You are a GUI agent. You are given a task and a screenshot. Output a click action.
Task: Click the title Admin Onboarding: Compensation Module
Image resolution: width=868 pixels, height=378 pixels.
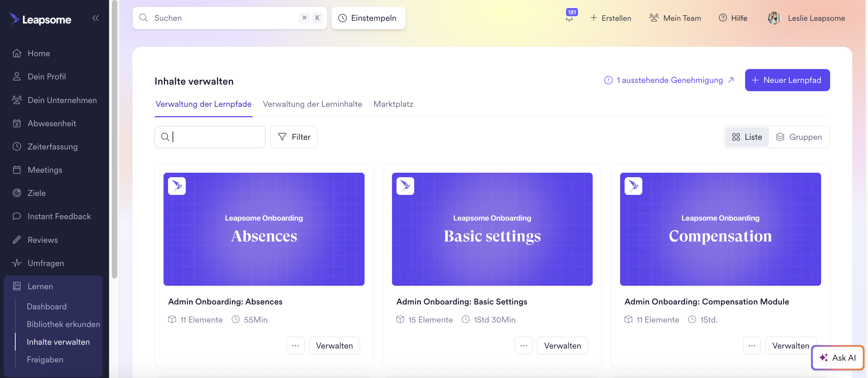[707, 302]
